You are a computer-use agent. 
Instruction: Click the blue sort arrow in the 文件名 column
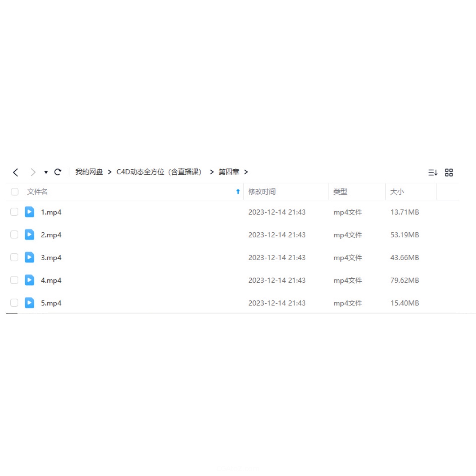click(x=238, y=191)
